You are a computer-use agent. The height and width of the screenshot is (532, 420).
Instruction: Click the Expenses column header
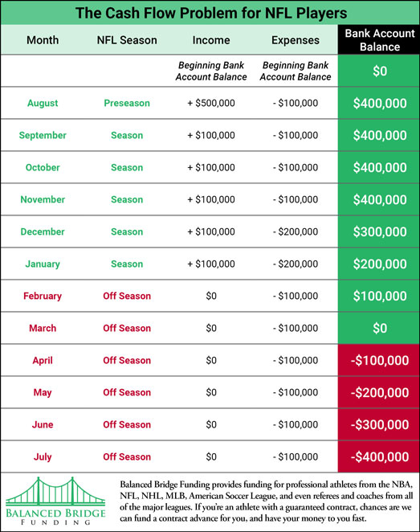[296, 40]
